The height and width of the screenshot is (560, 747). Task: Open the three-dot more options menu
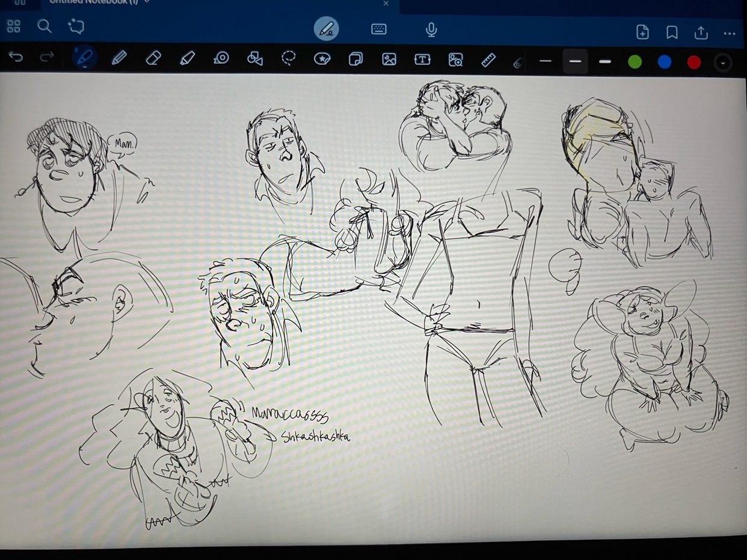pos(730,34)
